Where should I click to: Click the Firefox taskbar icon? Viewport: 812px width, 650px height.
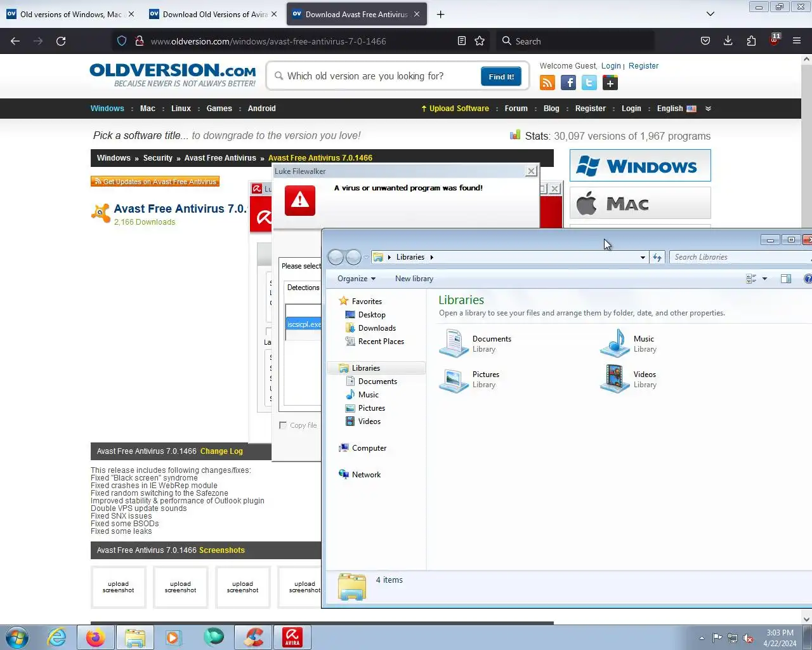96,637
